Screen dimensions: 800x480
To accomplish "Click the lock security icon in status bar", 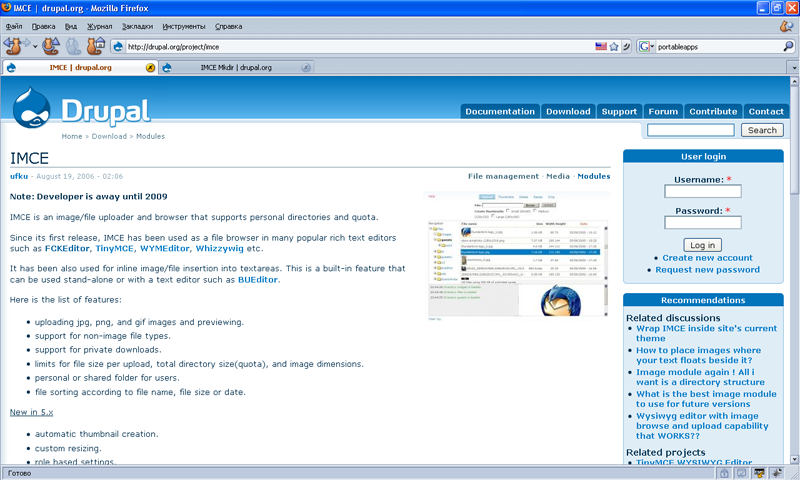I will pos(724,473).
